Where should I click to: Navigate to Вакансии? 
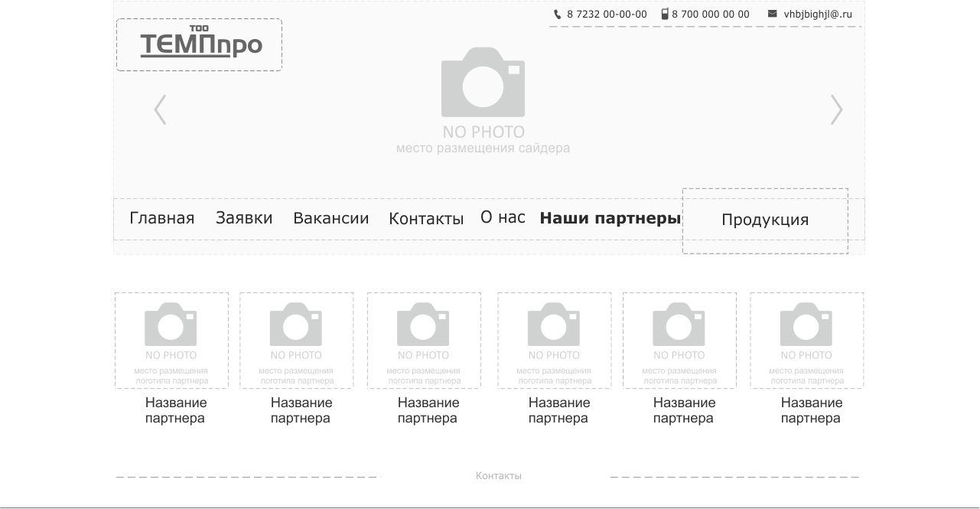click(330, 218)
